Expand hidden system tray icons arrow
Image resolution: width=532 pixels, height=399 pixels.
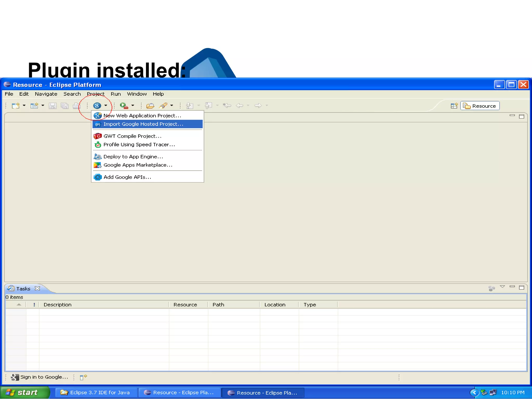(x=474, y=393)
